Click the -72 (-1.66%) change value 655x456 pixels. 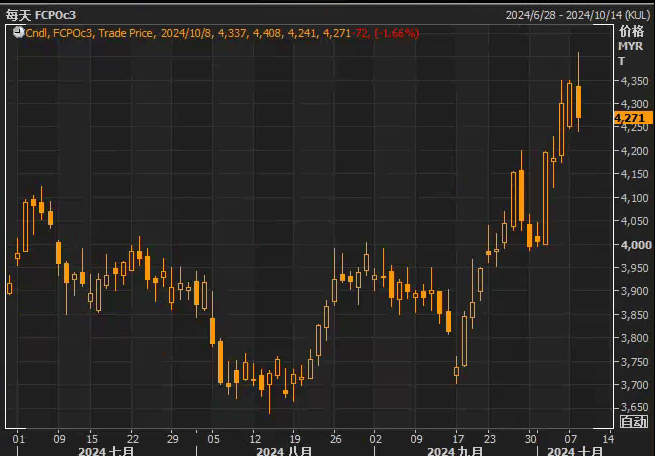pos(386,33)
